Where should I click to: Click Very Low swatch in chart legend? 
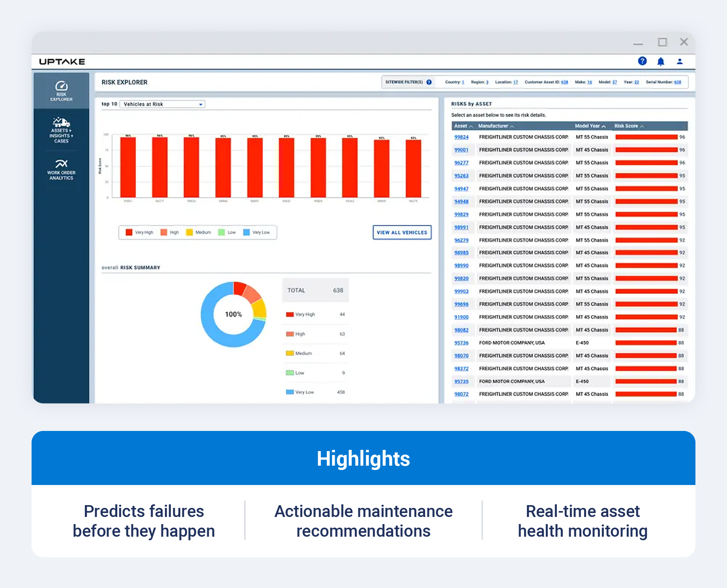(246, 232)
